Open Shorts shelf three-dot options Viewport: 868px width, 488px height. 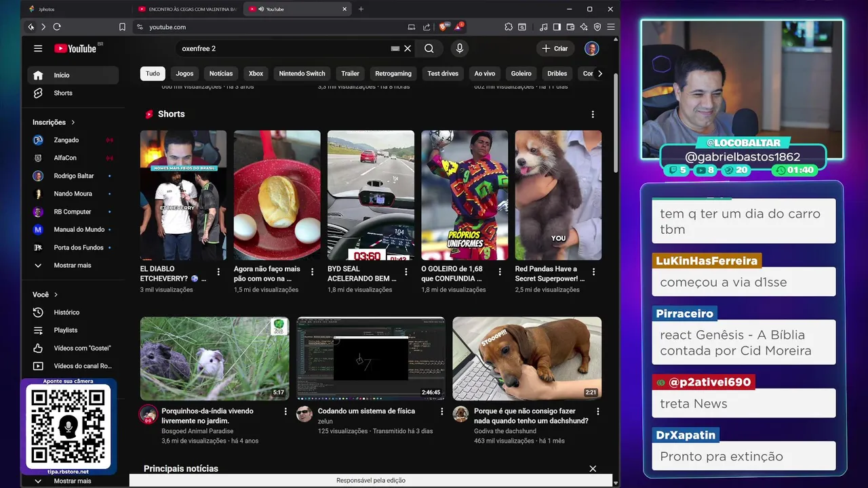tap(593, 115)
